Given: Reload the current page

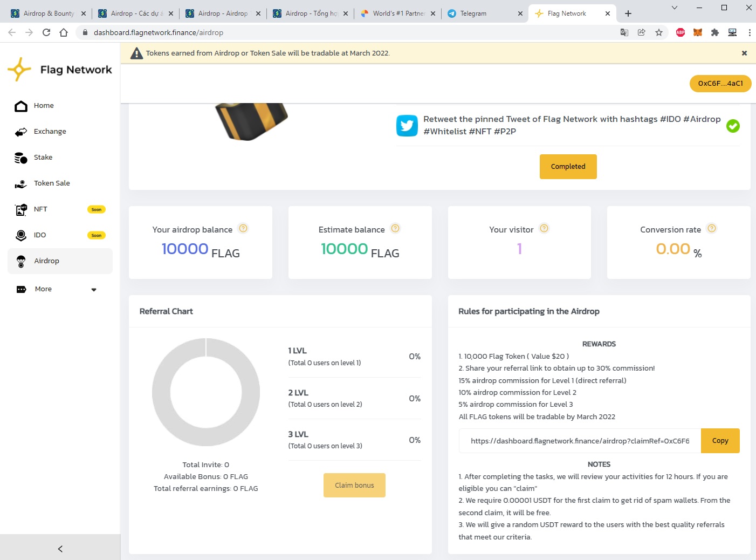Looking at the screenshot, I should coord(46,32).
